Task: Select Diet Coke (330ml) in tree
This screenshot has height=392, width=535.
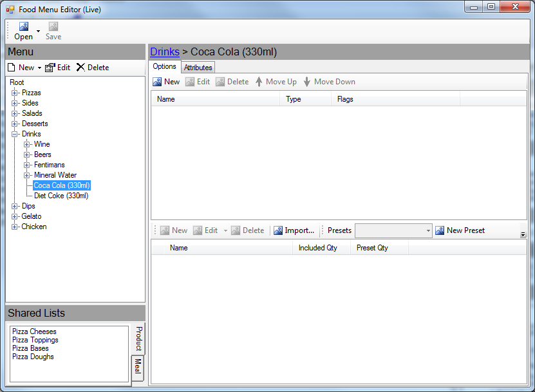Action: click(x=61, y=196)
